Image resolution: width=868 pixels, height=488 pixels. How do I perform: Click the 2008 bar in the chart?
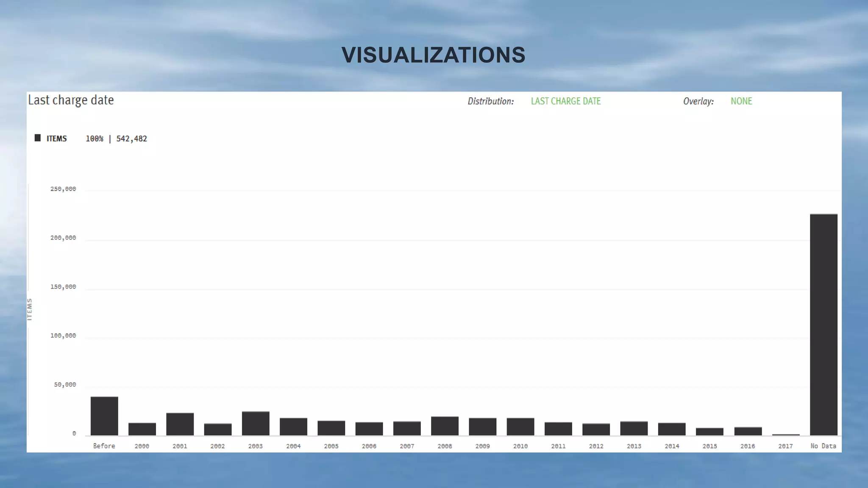tap(445, 426)
